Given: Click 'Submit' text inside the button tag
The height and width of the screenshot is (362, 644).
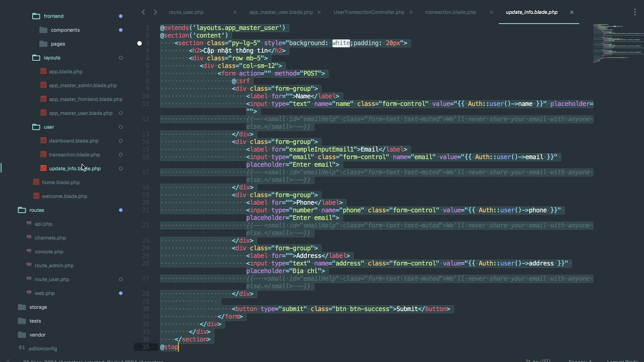Looking at the screenshot, I should coord(407,309).
